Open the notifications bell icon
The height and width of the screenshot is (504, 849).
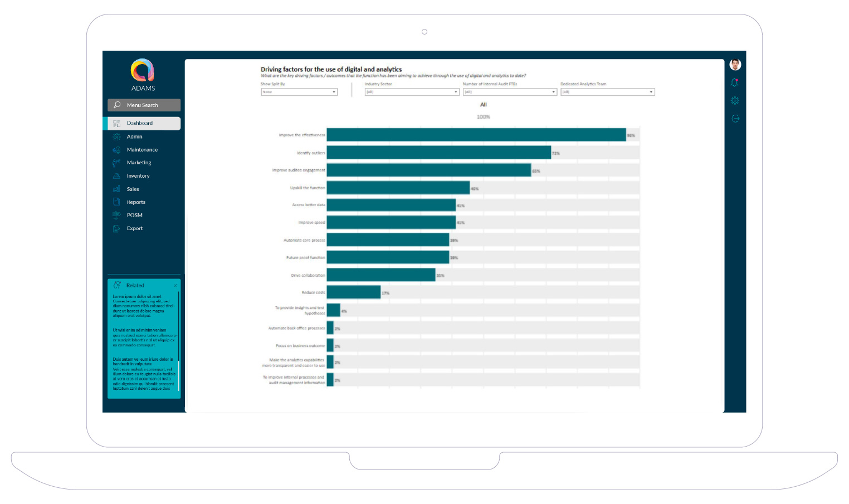(x=735, y=82)
